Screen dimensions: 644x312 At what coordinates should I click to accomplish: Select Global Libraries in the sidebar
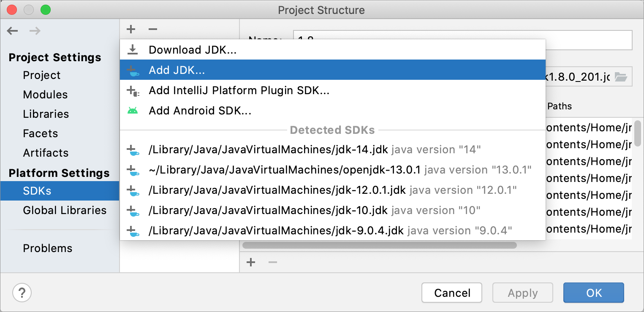point(65,210)
